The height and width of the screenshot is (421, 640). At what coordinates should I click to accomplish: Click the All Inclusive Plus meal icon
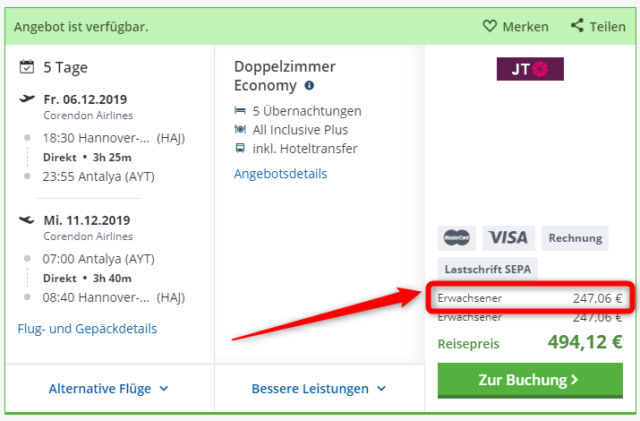pos(240,130)
